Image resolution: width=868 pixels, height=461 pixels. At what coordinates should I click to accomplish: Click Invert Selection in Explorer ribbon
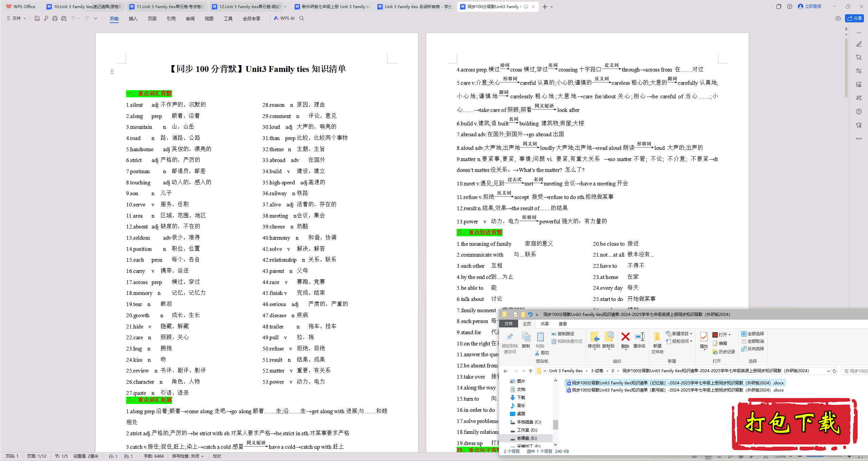pos(752,348)
